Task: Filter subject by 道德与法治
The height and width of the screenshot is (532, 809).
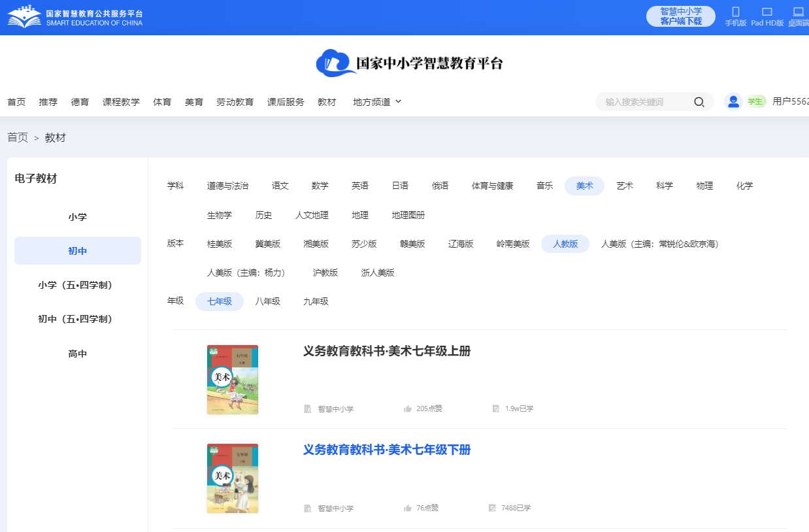Action: [227, 186]
